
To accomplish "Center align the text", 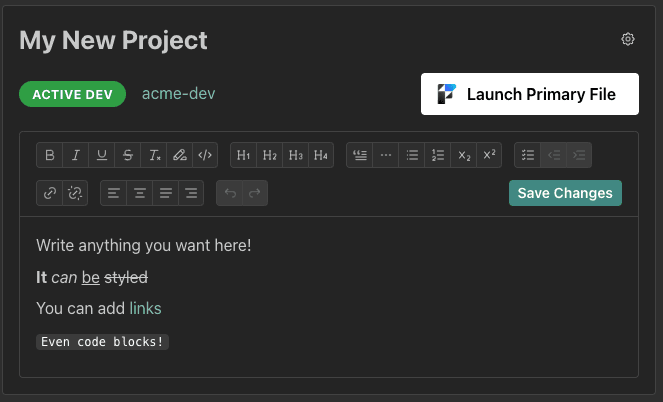I will pyautogui.click(x=139, y=193).
